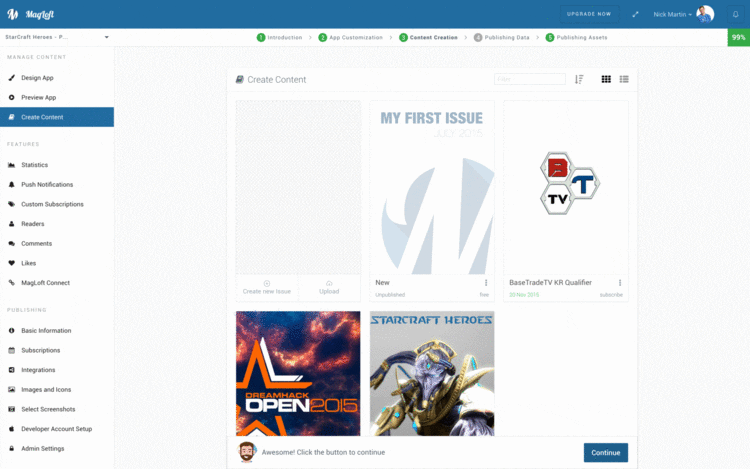This screenshot has width=750, height=469.
Task: Open the Nick Martin user dropdown
Action: click(x=673, y=14)
